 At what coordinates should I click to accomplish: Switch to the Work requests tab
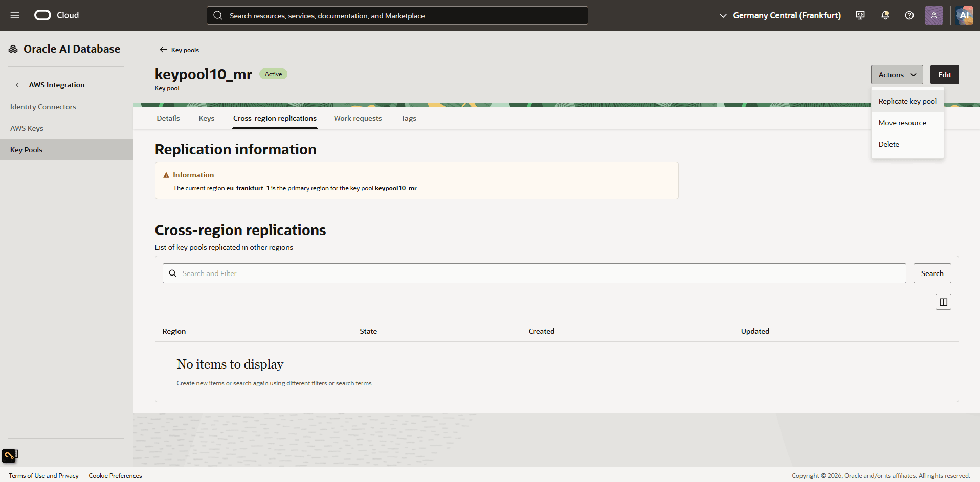[x=358, y=118]
